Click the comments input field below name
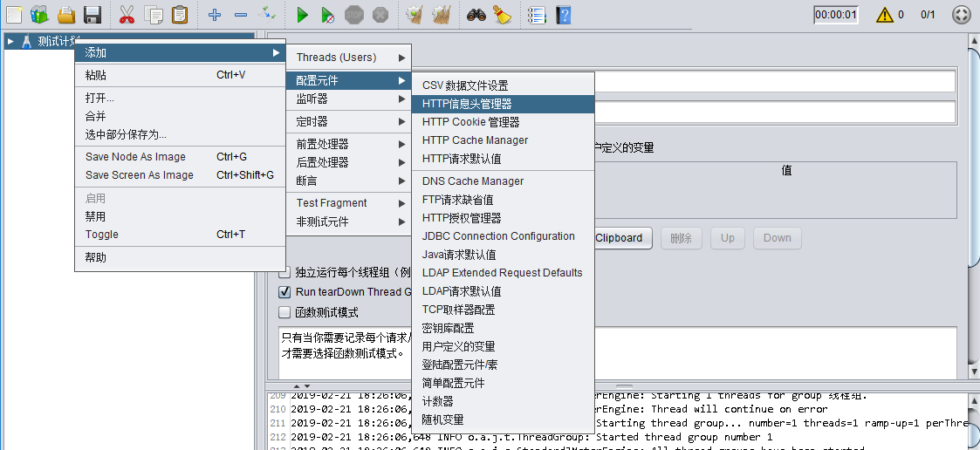 coord(775,112)
